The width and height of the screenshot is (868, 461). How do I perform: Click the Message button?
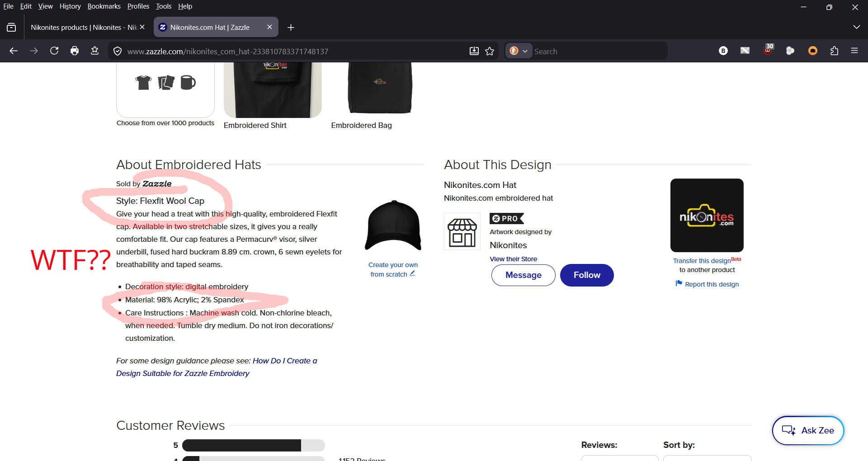[x=523, y=275]
